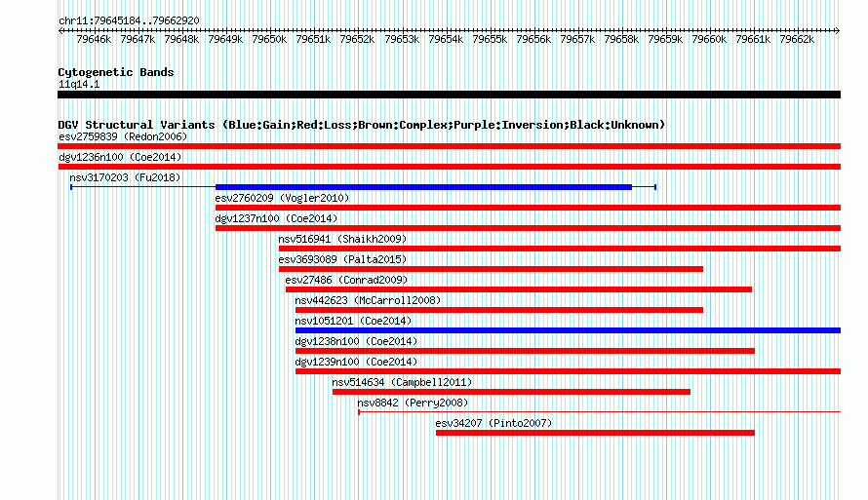This screenshot has height=500, width=868.
Task: Open nsv516941 (Shaikh2009) variant label
Action: (x=342, y=239)
